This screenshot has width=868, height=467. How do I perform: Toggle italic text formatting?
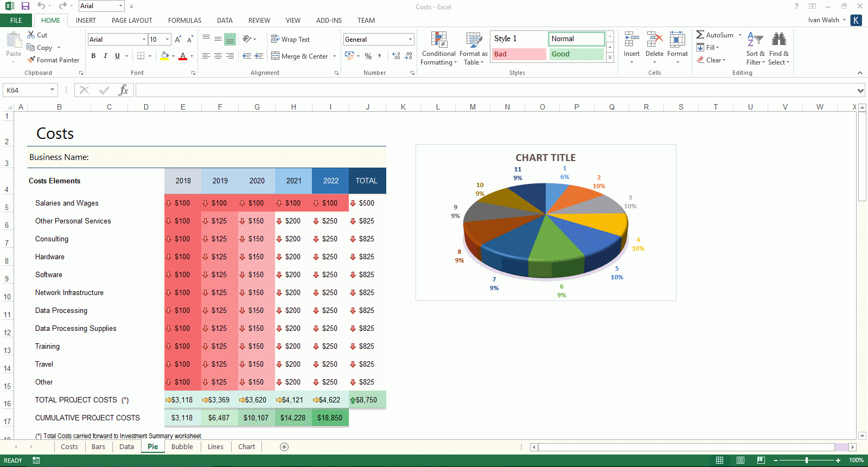(x=105, y=56)
